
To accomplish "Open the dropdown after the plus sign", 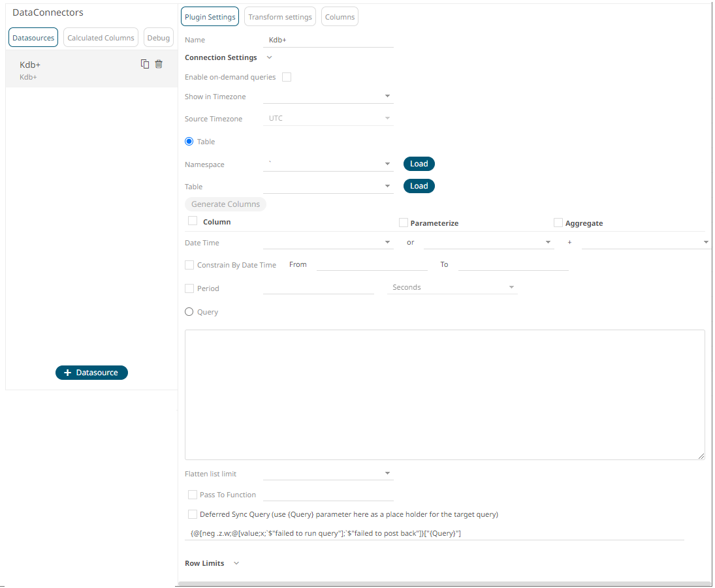I will [646, 243].
